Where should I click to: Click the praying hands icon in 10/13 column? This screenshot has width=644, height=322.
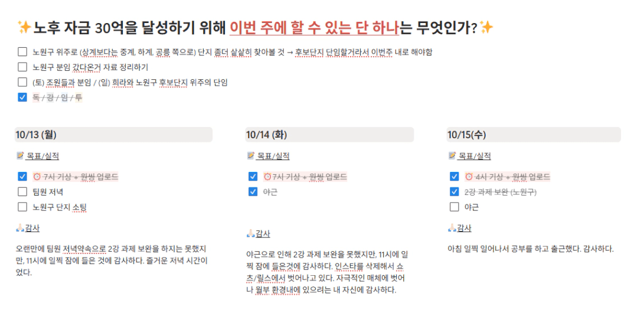[x=20, y=228]
